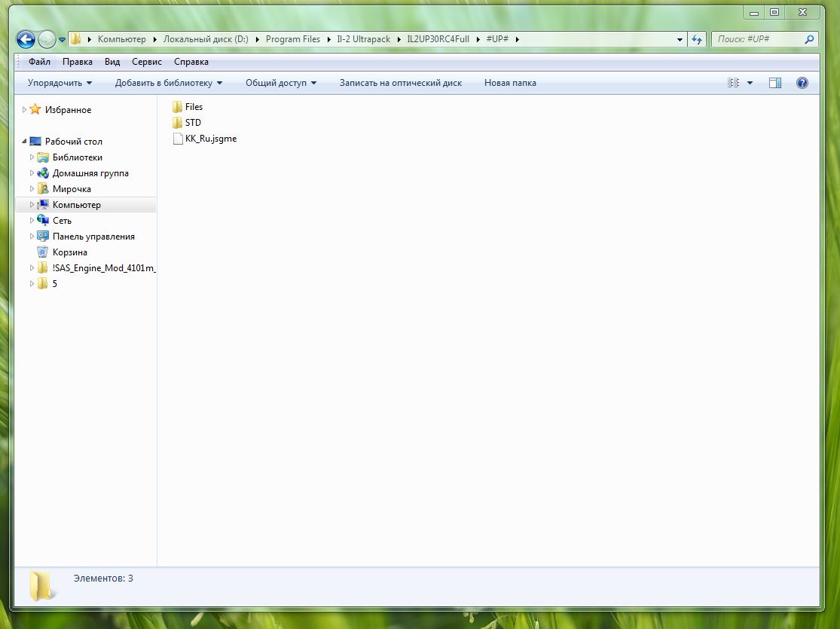Open the subfolder arrow after Program Files
This screenshot has width=840, height=629.
click(328, 39)
